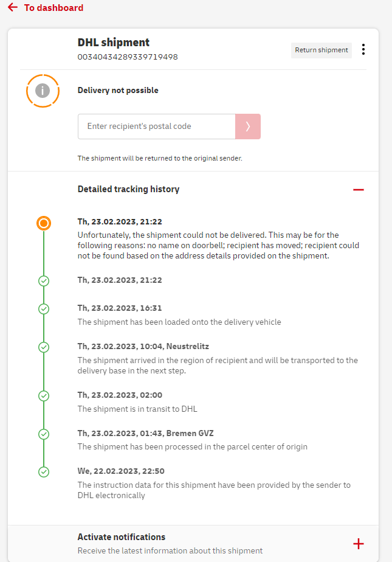The width and height of the screenshot is (392, 562).
Task: Click second 21:22 event checkmark icon
Action: click(x=44, y=281)
